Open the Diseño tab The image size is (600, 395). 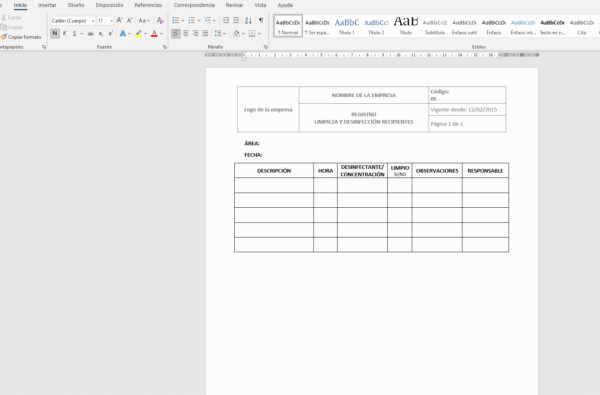[76, 5]
